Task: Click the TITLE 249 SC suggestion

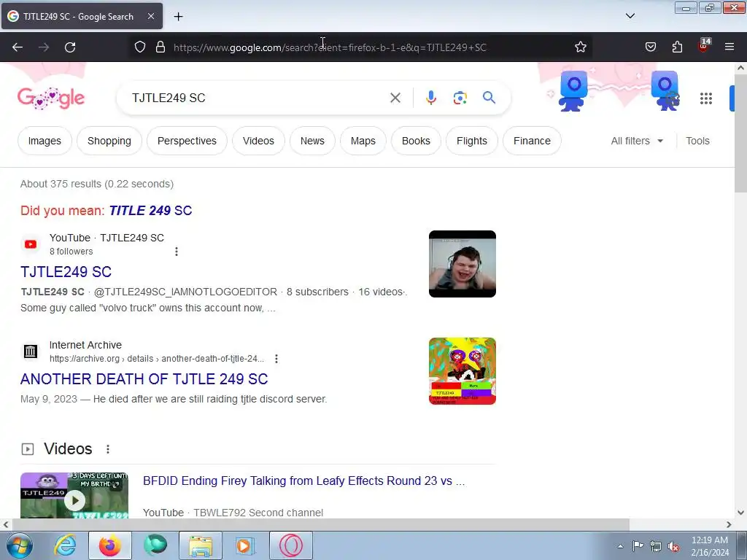Action: point(150,211)
